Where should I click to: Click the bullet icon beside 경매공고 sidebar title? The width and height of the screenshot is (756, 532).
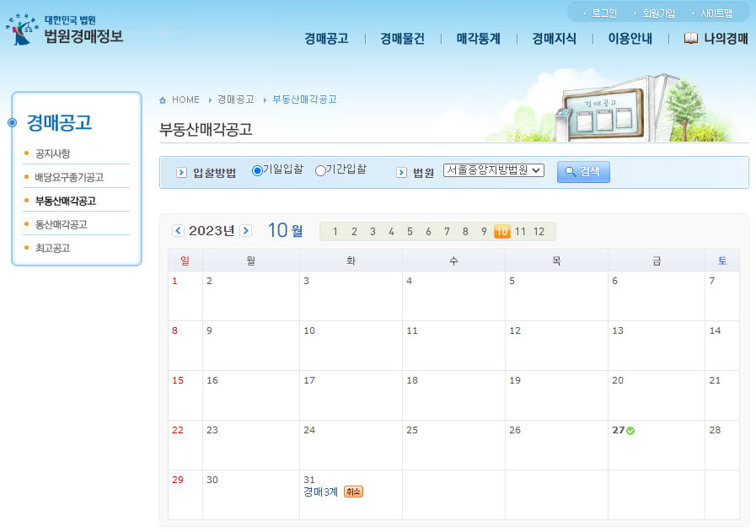point(13,123)
